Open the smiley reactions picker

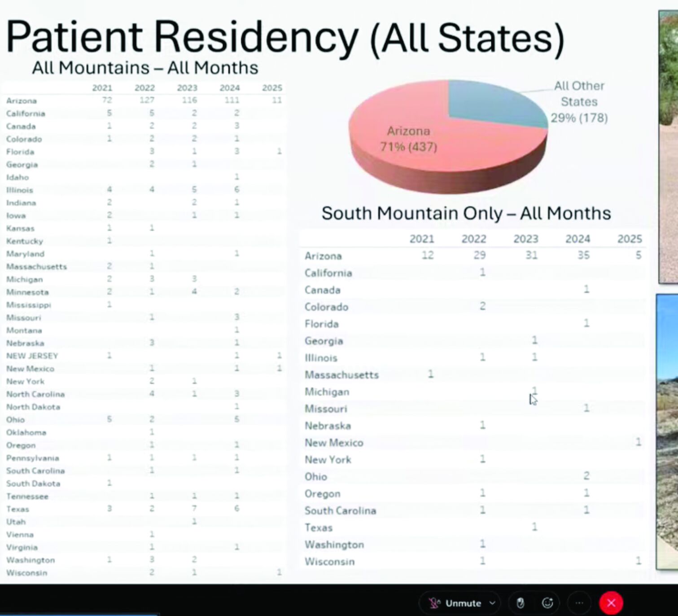(547, 603)
